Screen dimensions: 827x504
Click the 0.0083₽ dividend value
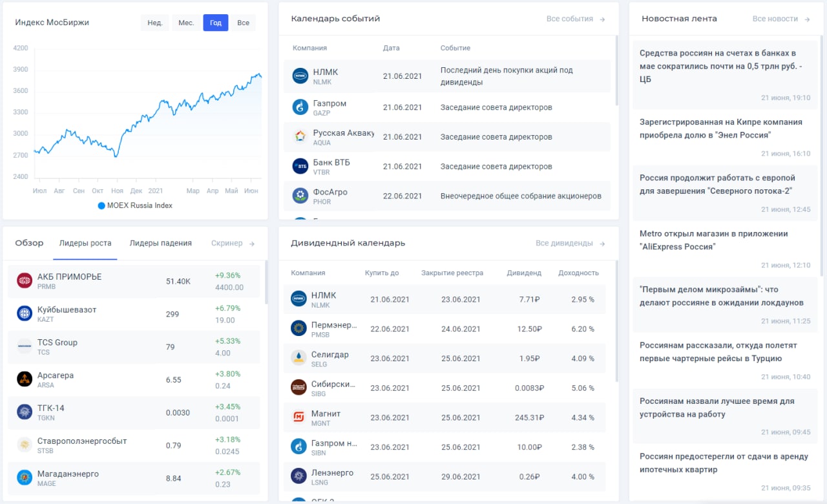tap(529, 388)
